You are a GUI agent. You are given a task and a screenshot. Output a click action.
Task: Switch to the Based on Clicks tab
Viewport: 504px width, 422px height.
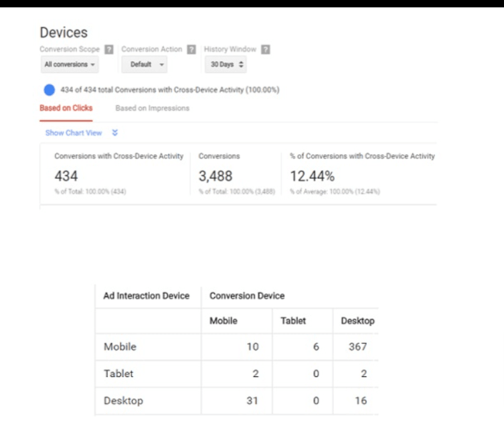pyautogui.click(x=66, y=108)
